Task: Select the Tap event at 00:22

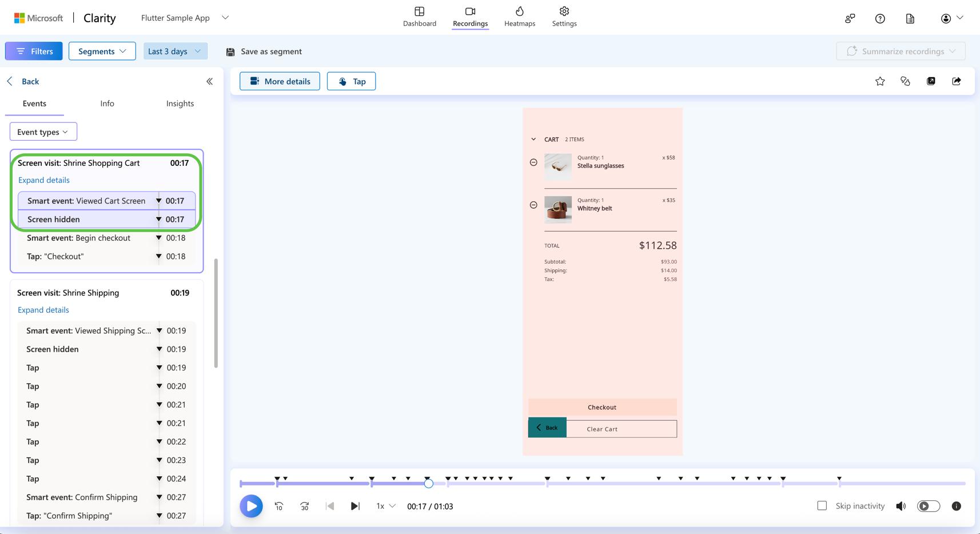Action: (x=106, y=441)
